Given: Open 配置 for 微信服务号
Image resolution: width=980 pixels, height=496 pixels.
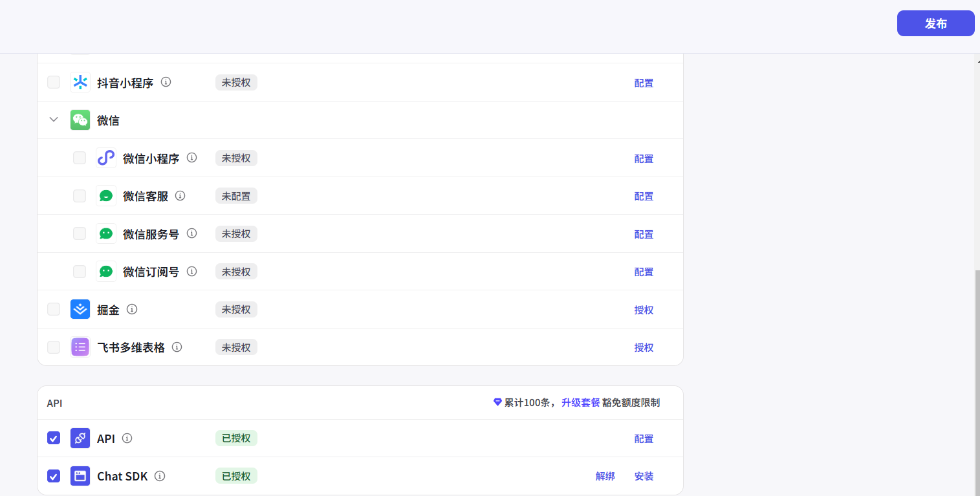Looking at the screenshot, I should (x=644, y=234).
